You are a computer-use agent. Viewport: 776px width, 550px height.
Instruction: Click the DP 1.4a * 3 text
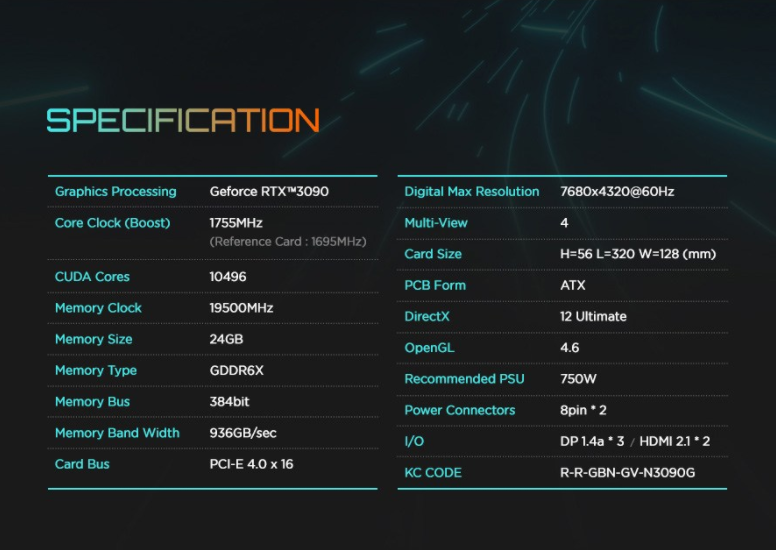click(592, 441)
